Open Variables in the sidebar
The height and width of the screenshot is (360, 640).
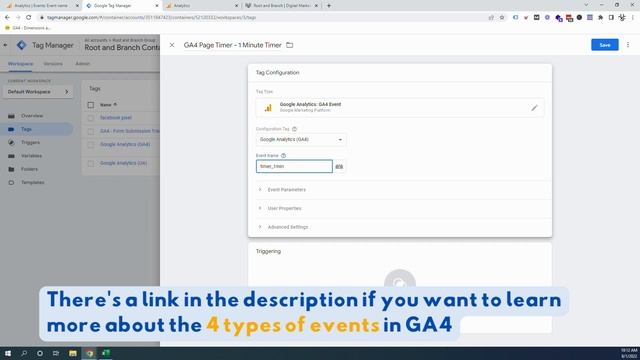(x=31, y=156)
